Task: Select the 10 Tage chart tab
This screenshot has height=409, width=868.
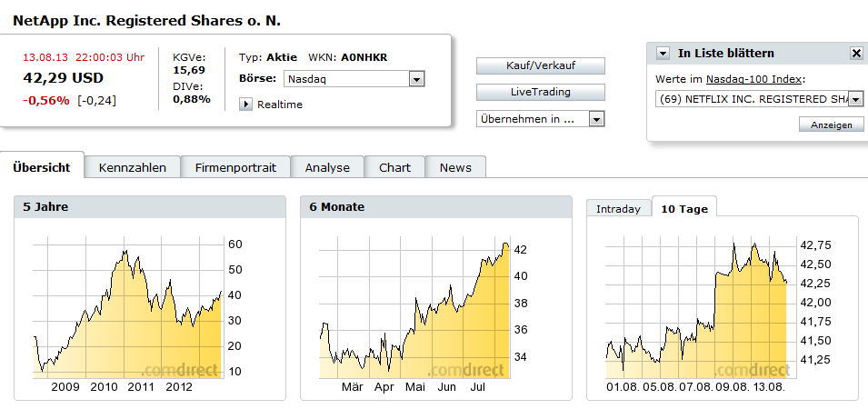Action: point(684,209)
